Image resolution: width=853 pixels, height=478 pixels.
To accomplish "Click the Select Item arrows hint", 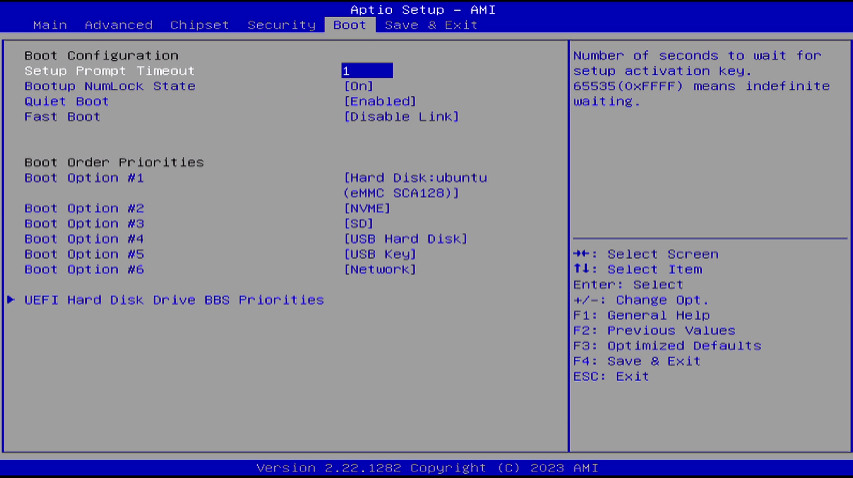I will tap(638, 269).
